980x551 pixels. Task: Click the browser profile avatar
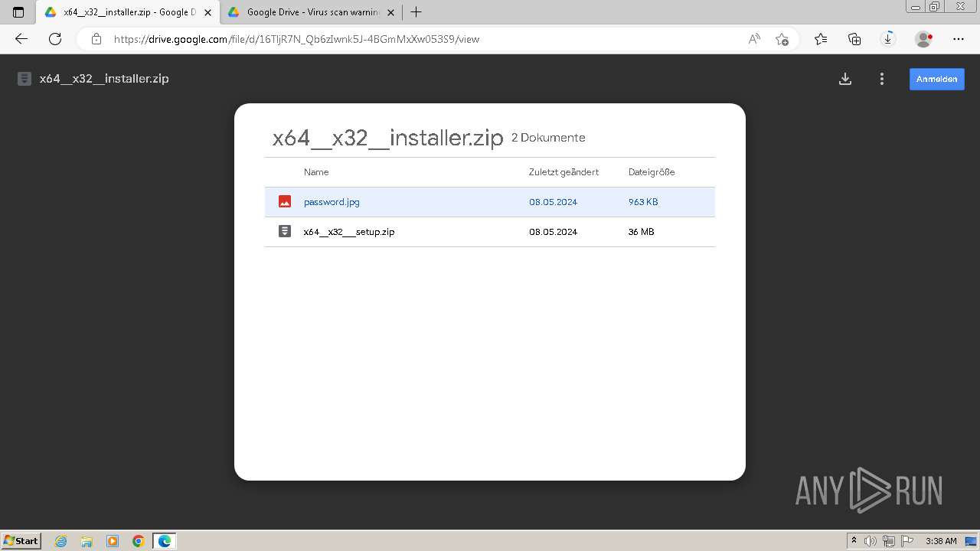point(924,39)
